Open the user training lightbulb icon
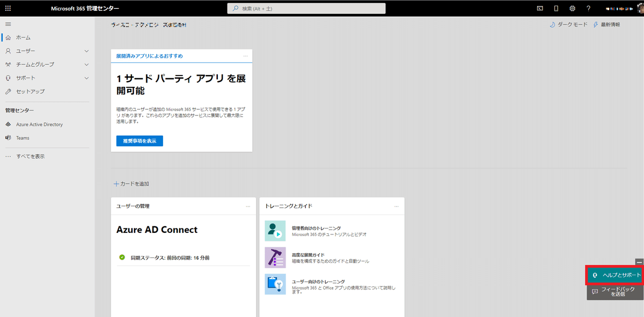This screenshot has width=644, height=317. click(x=275, y=284)
